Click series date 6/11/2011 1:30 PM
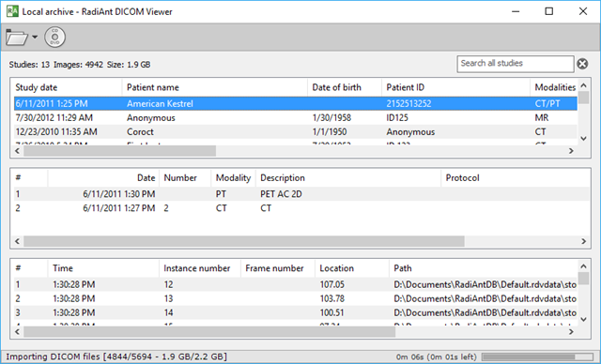 [x=119, y=194]
